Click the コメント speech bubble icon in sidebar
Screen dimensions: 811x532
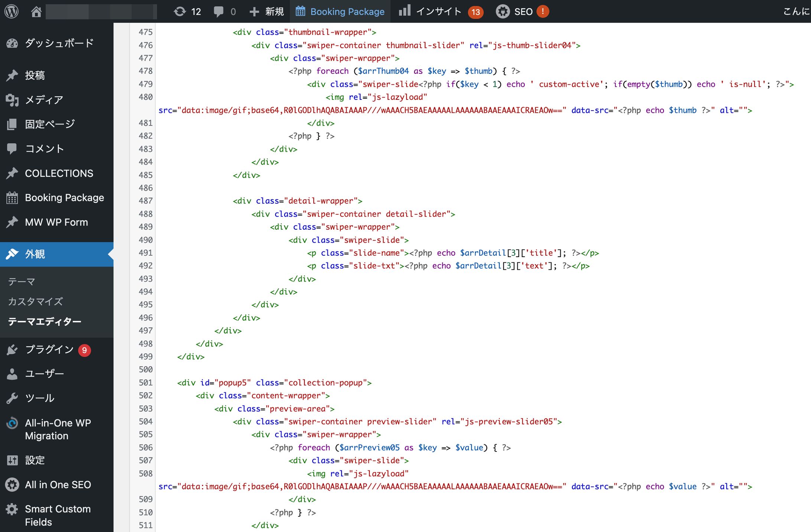12,149
